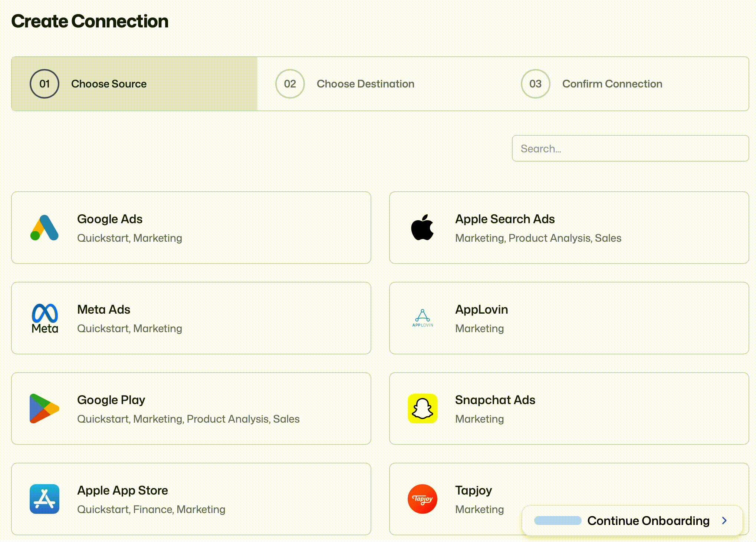Click the AppLovin logo icon
The width and height of the screenshot is (756, 542).
point(423,318)
